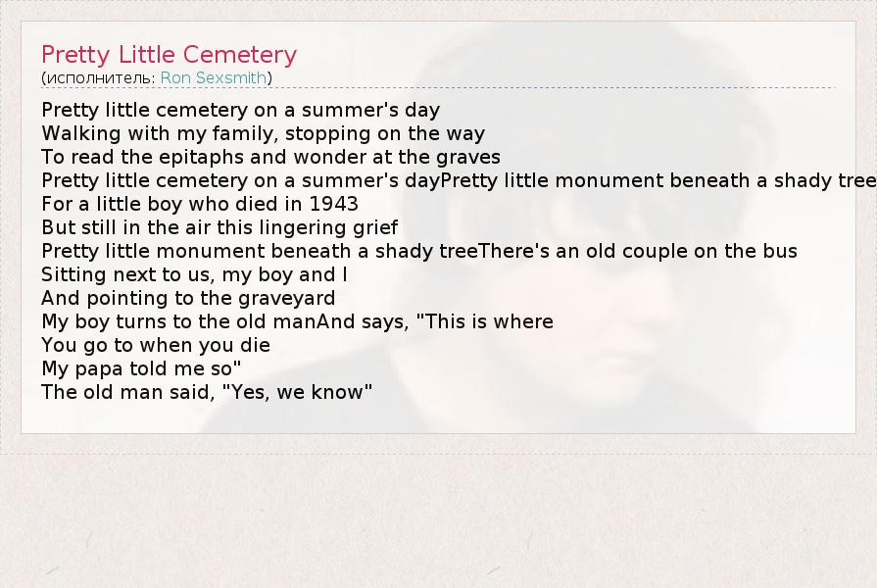Screen dimensions: 877x588
Task: Click the red "Pretty Little Cemetery" song title
Action: 169,55
